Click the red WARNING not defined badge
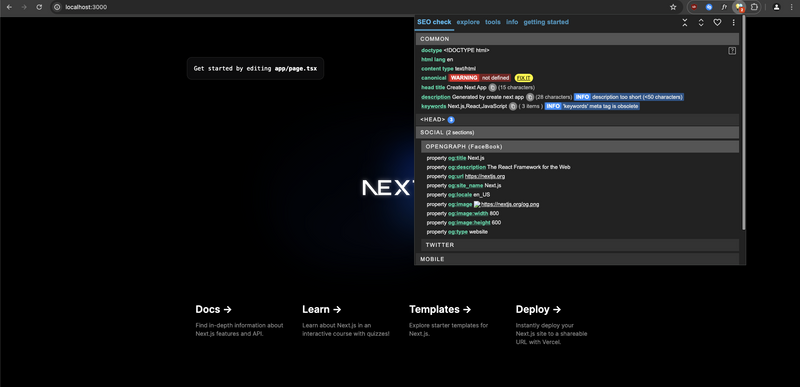800x387 pixels. coord(480,78)
